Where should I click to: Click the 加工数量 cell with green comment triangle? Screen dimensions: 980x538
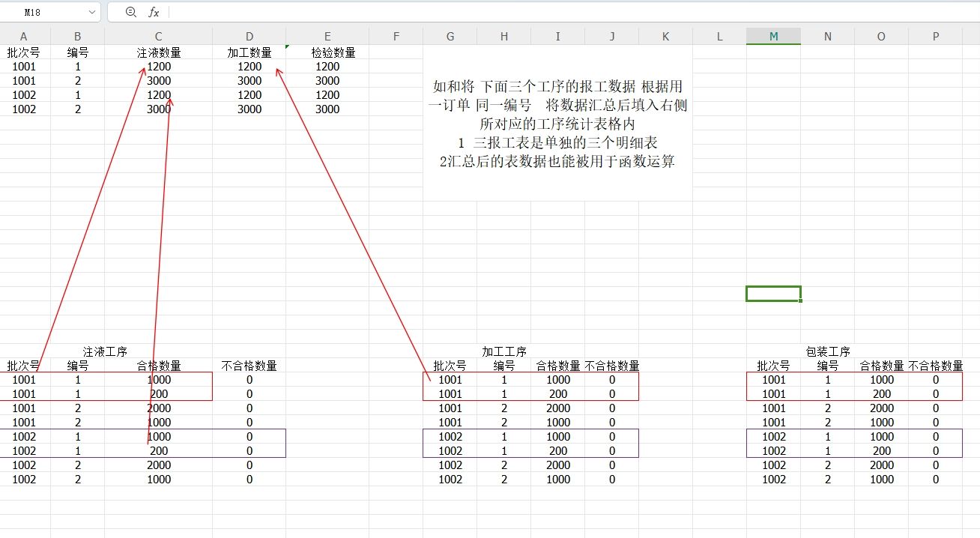click(x=249, y=52)
